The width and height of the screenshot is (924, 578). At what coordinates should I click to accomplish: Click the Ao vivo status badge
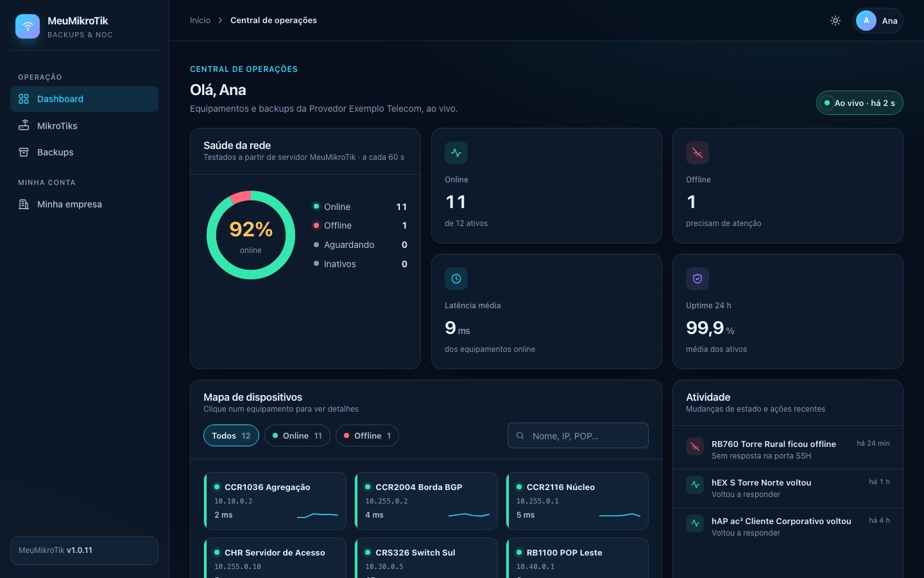[860, 103]
